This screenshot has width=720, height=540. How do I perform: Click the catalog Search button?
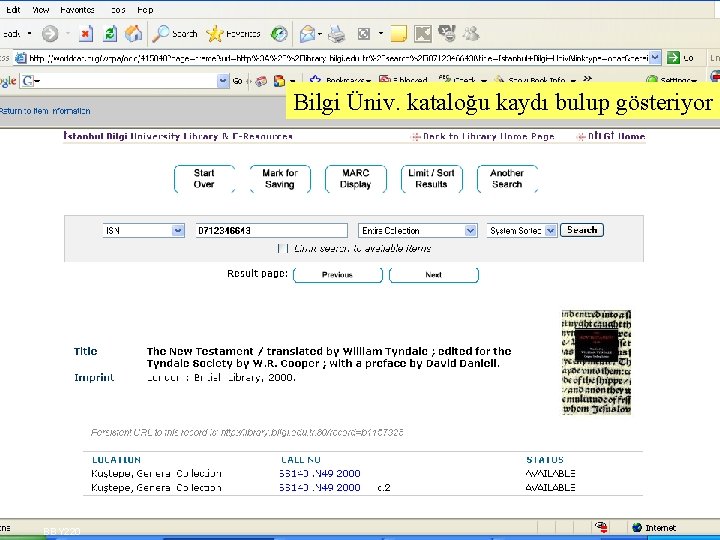pyautogui.click(x=582, y=230)
